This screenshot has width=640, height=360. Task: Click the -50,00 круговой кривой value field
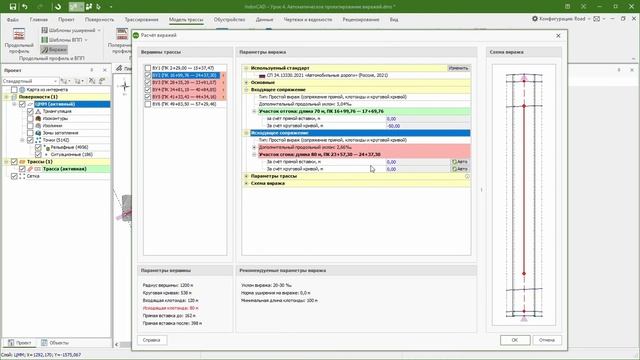[x=428, y=126]
